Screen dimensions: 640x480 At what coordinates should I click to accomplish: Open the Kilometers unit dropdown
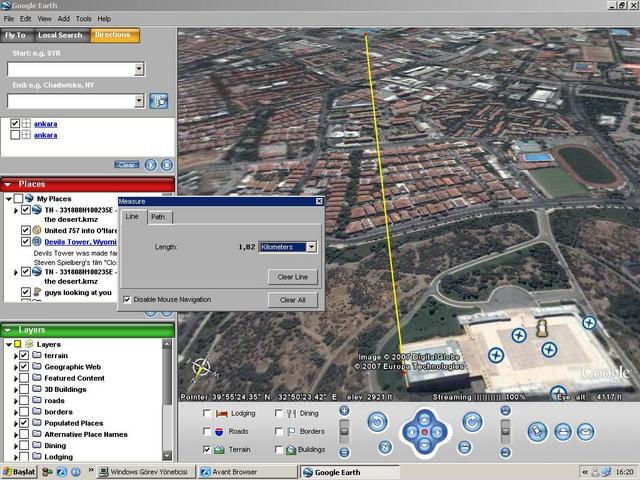point(311,247)
